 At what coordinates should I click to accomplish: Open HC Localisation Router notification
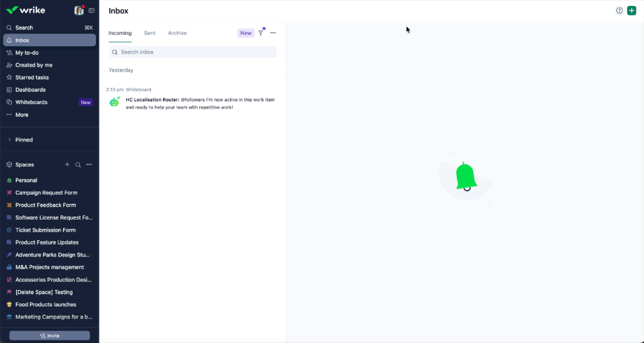pyautogui.click(x=193, y=99)
